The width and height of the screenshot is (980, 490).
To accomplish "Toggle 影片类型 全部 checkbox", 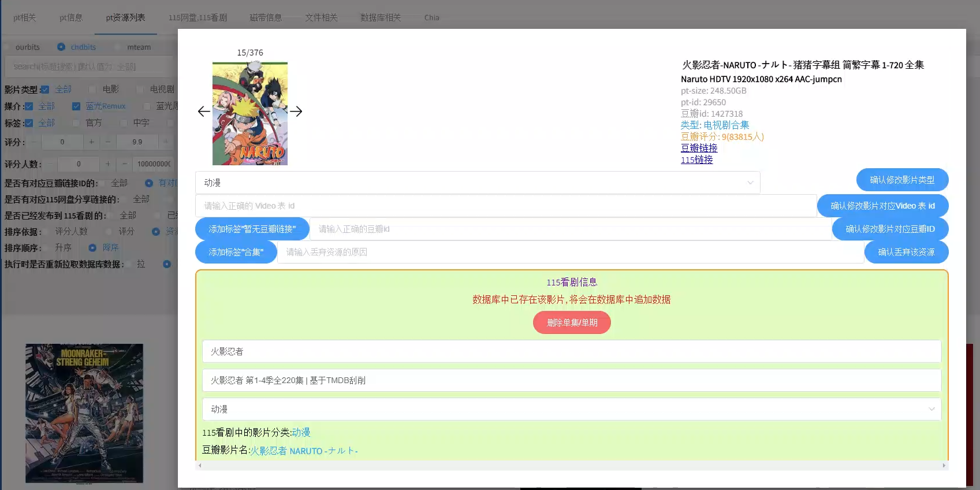I will coord(45,90).
